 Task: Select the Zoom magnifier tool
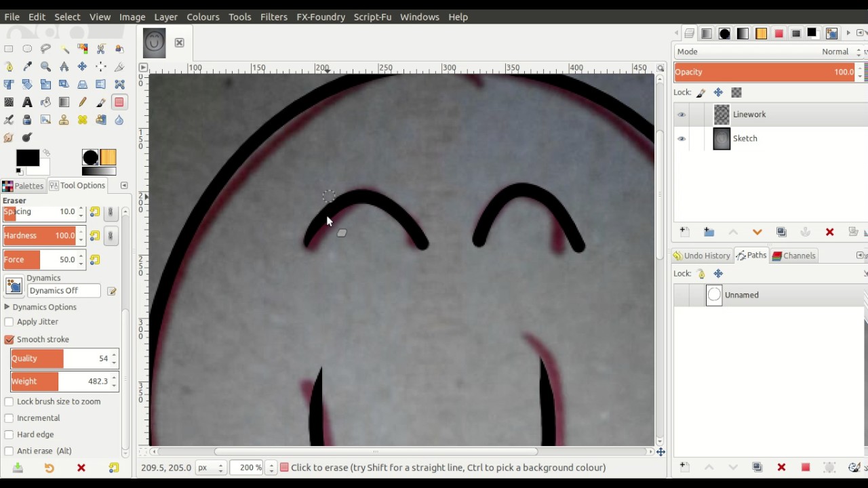pos(45,66)
